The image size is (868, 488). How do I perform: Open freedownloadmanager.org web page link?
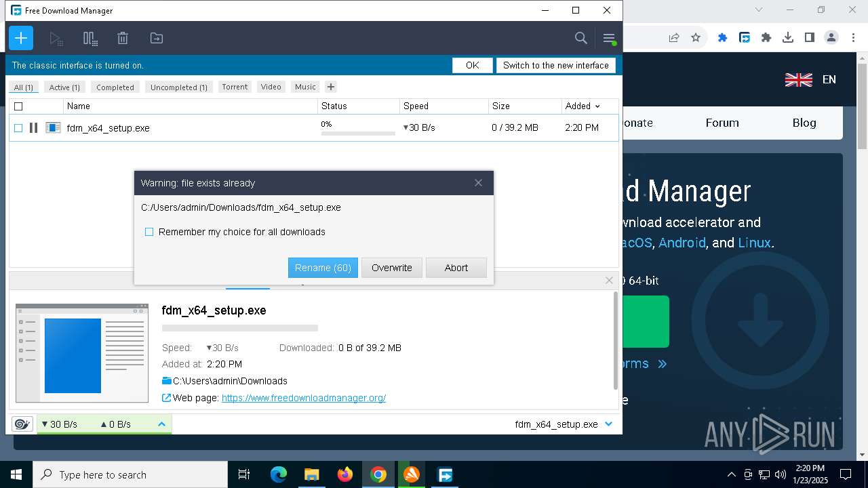(x=304, y=398)
